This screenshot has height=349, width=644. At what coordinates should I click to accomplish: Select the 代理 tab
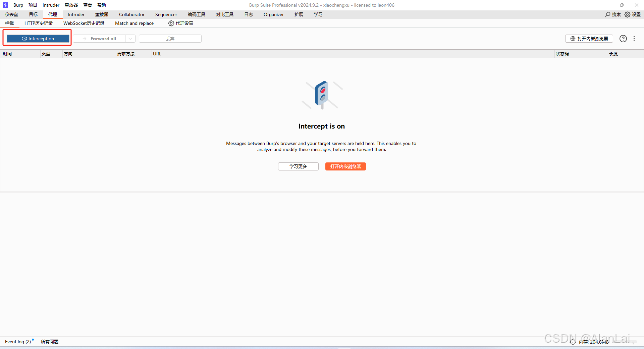tap(53, 14)
